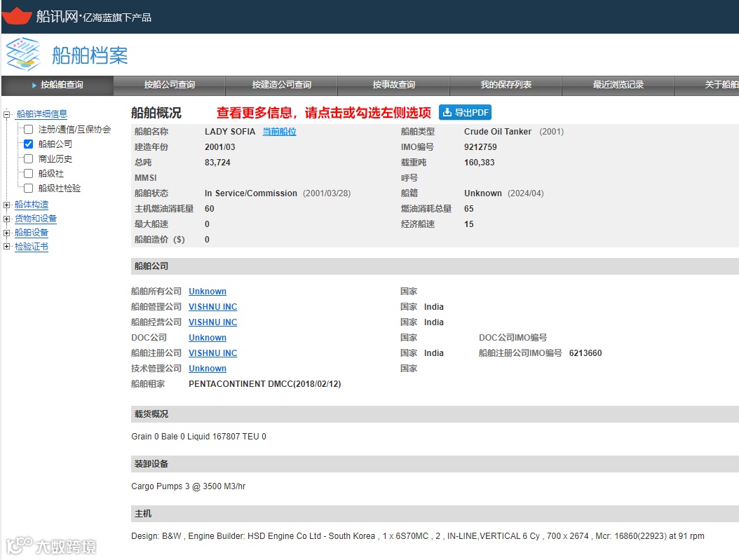Check the 船级社 checkbox

coord(28,173)
